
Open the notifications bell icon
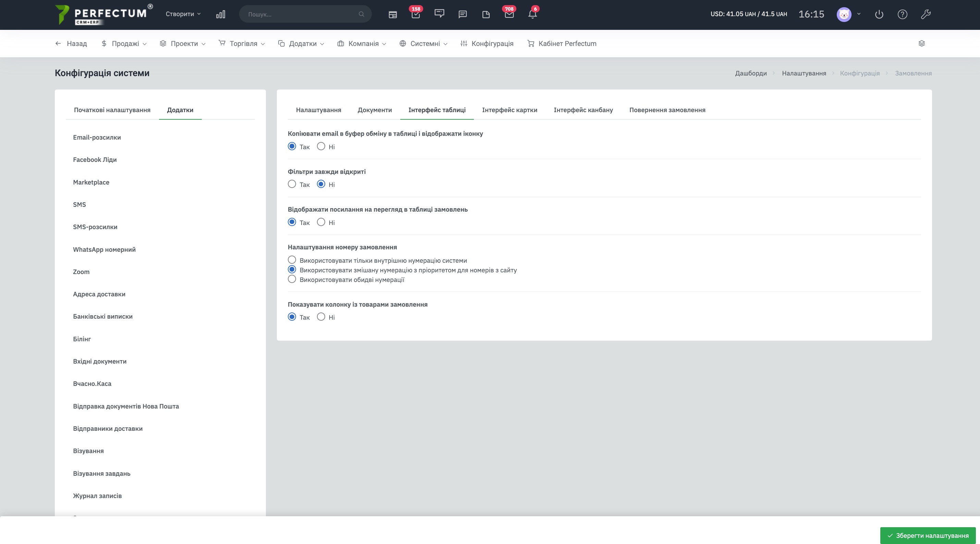click(x=532, y=14)
